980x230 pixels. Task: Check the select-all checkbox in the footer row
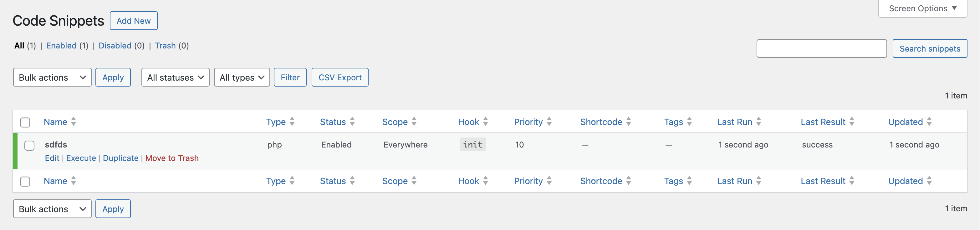click(25, 181)
